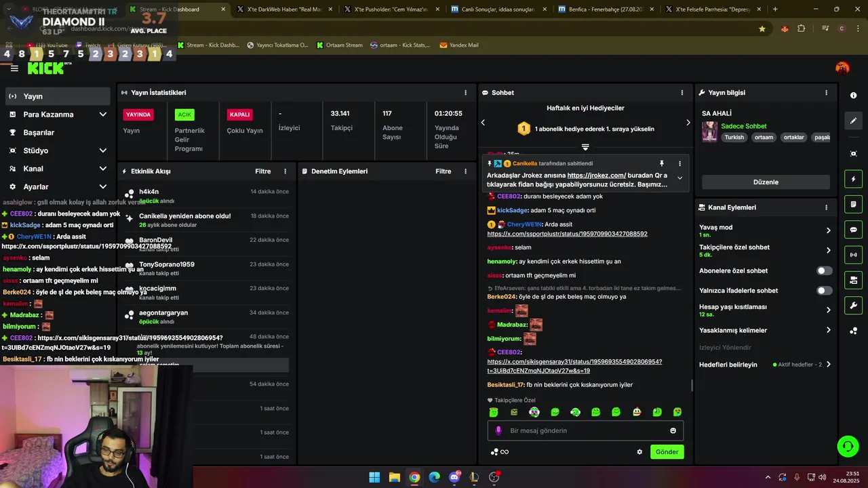Unpin the pinned chat message pin icon
The height and width of the screenshot is (488, 868).
[662, 163]
